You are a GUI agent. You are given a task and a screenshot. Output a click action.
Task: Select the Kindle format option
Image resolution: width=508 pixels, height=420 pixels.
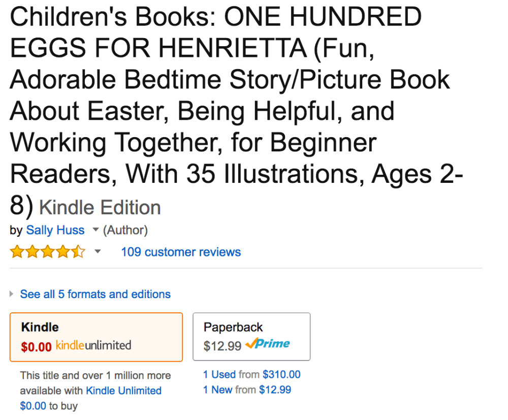click(x=96, y=337)
